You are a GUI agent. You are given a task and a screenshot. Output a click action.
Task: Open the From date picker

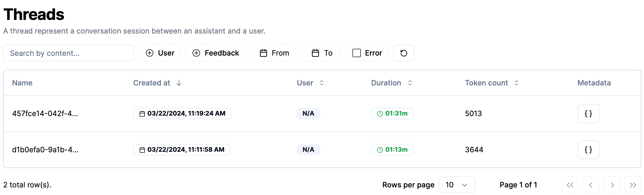[274, 53]
